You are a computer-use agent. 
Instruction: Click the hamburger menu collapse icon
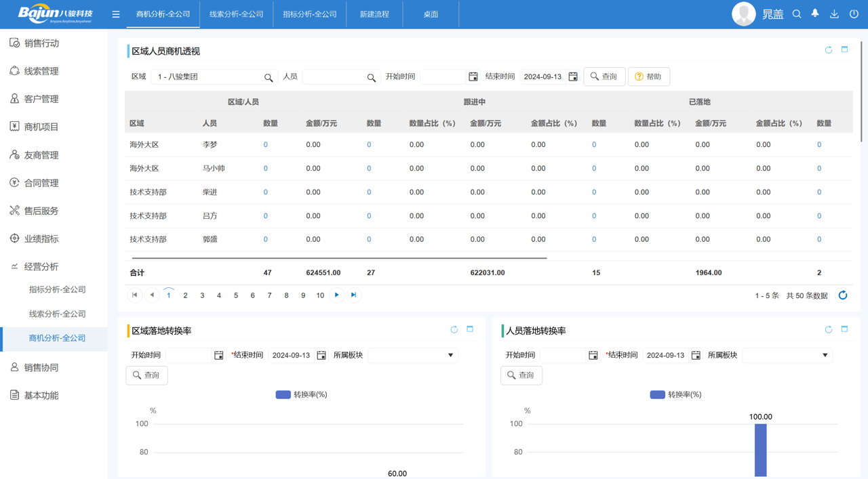click(116, 14)
